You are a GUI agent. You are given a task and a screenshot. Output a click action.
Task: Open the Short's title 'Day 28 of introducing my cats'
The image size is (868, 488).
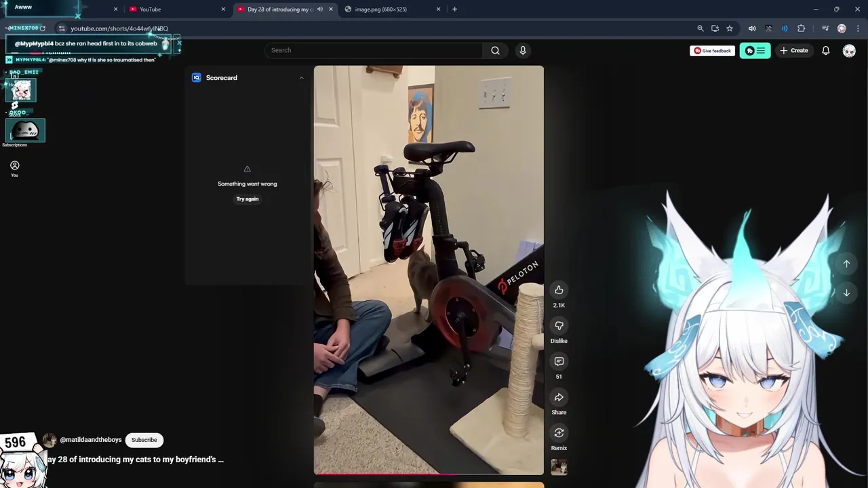point(134,460)
